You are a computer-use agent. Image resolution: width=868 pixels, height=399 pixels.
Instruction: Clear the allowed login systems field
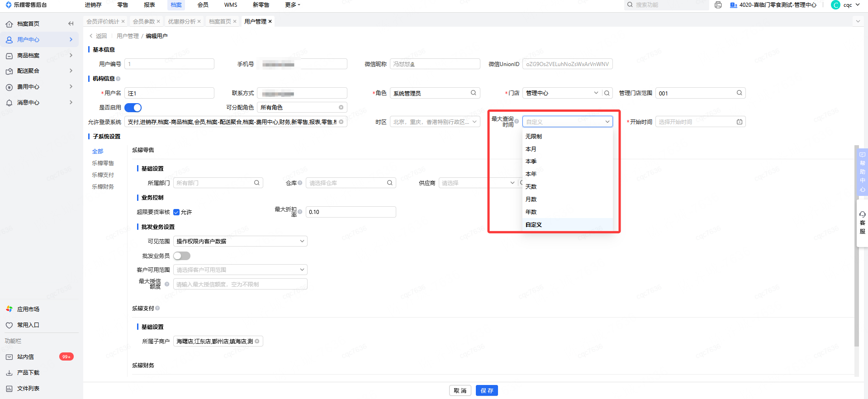[x=341, y=122]
